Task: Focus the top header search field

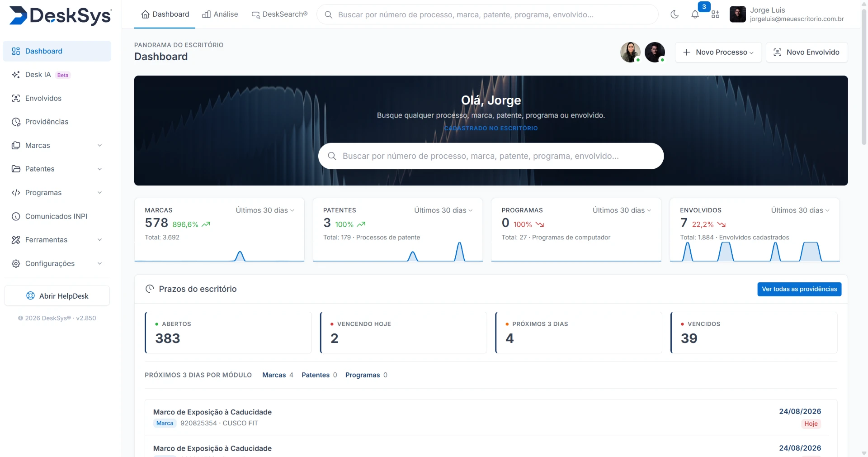Action: click(x=487, y=14)
